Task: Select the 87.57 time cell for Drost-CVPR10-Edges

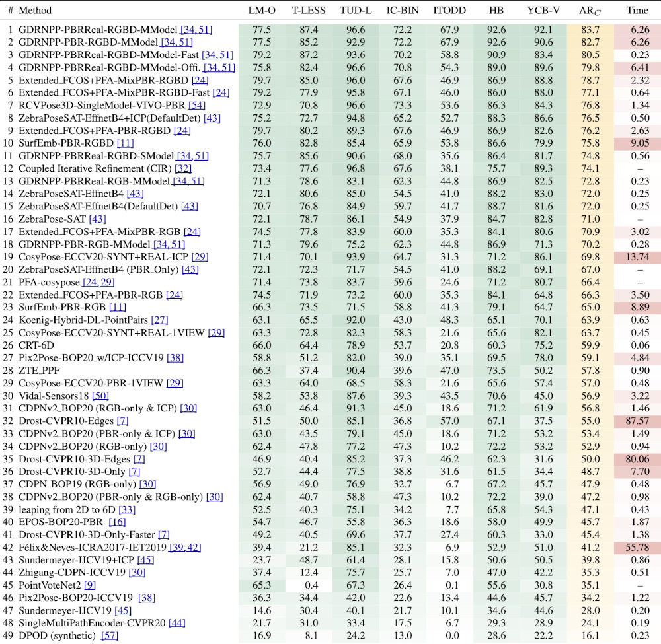Action: 637,420
